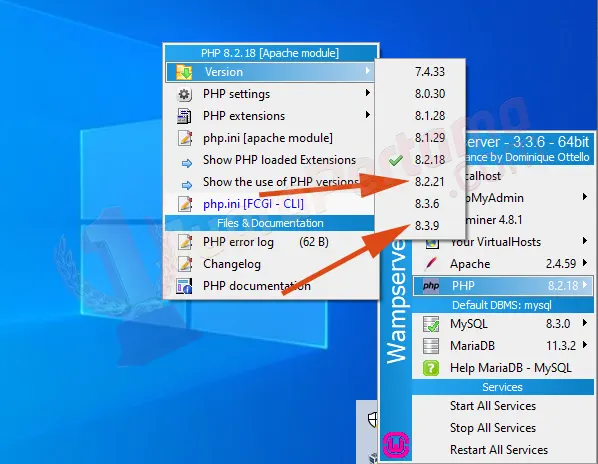Click the checked PHP version 8.2.18

430,160
